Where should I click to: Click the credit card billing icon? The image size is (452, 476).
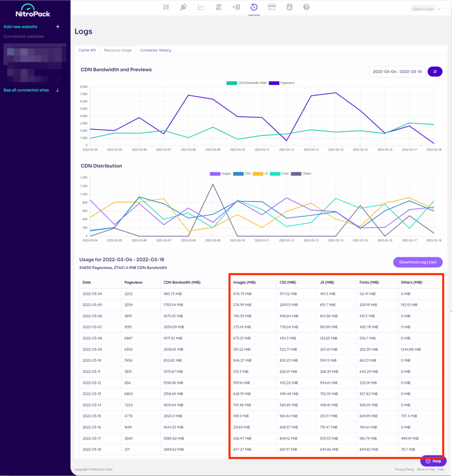[x=272, y=7]
